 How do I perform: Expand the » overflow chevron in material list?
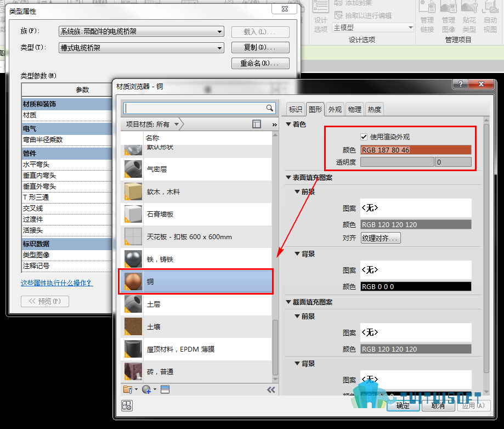(x=275, y=125)
